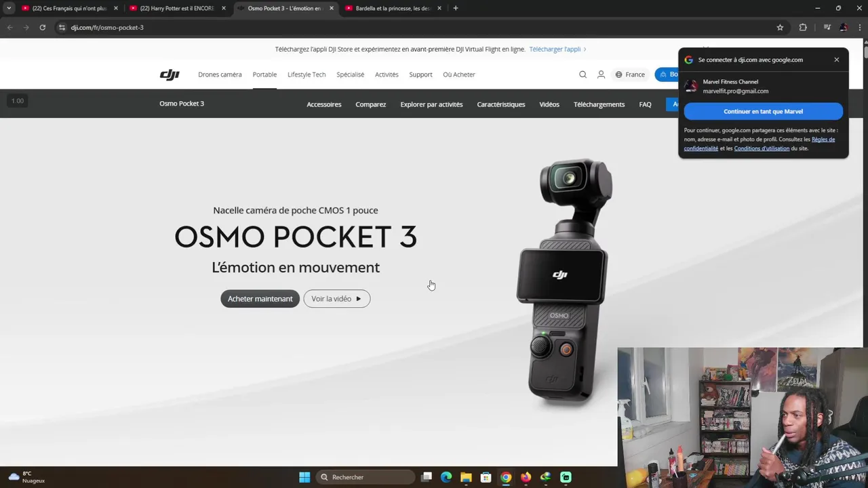Open the Chrome profile avatar

[x=844, y=27]
